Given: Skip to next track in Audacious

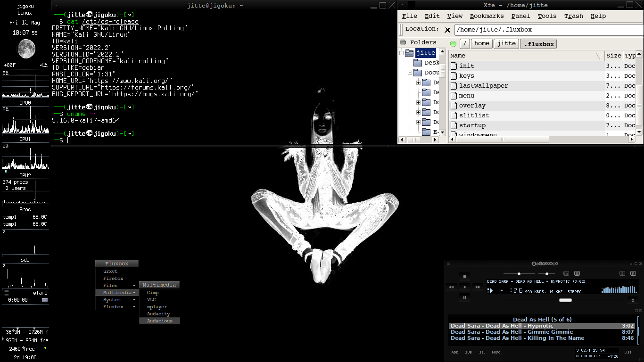Looking at the screenshot, I should click(x=478, y=287).
